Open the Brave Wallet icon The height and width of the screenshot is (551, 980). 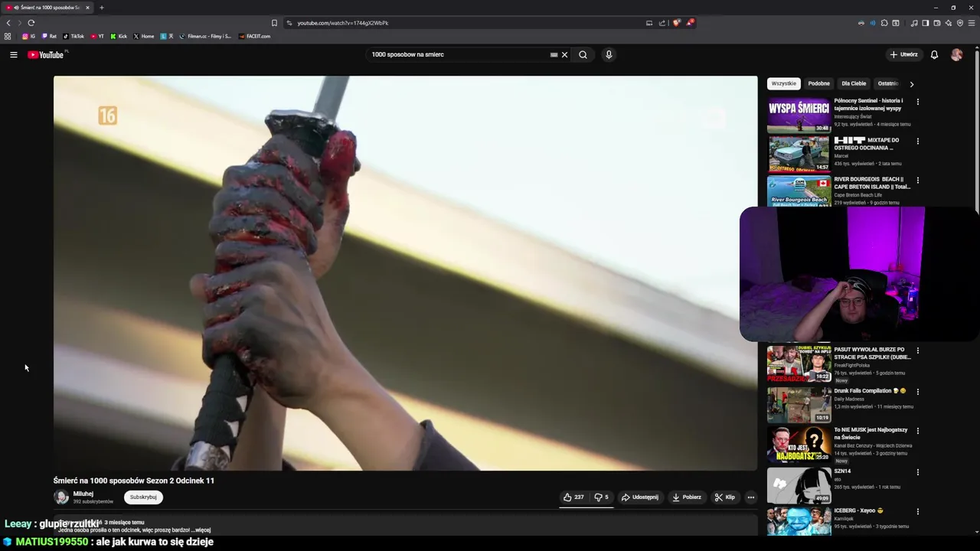pyautogui.click(x=936, y=23)
